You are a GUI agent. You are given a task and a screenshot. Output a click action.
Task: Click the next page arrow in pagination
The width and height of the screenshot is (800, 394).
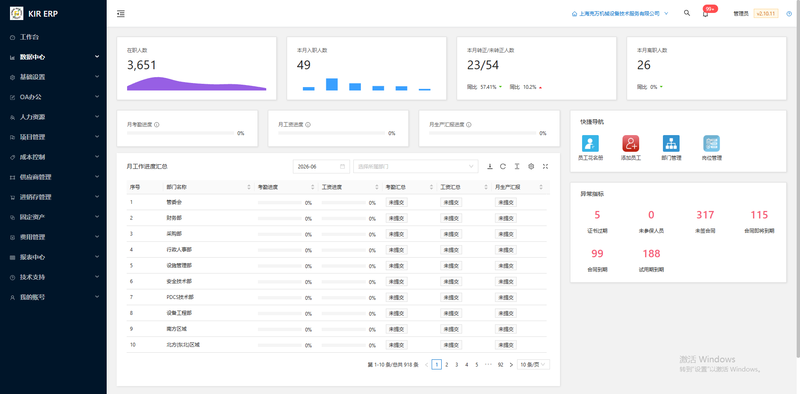(x=511, y=364)
